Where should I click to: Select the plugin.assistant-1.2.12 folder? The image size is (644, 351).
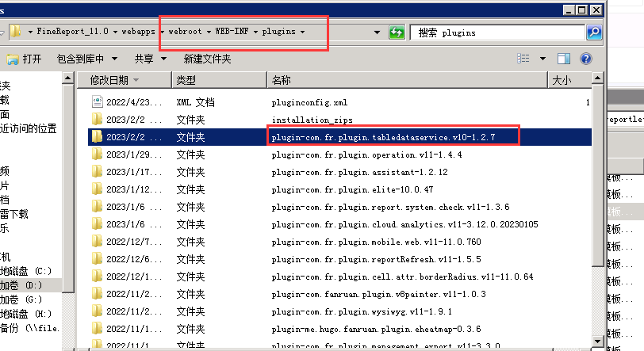(359, 172)
